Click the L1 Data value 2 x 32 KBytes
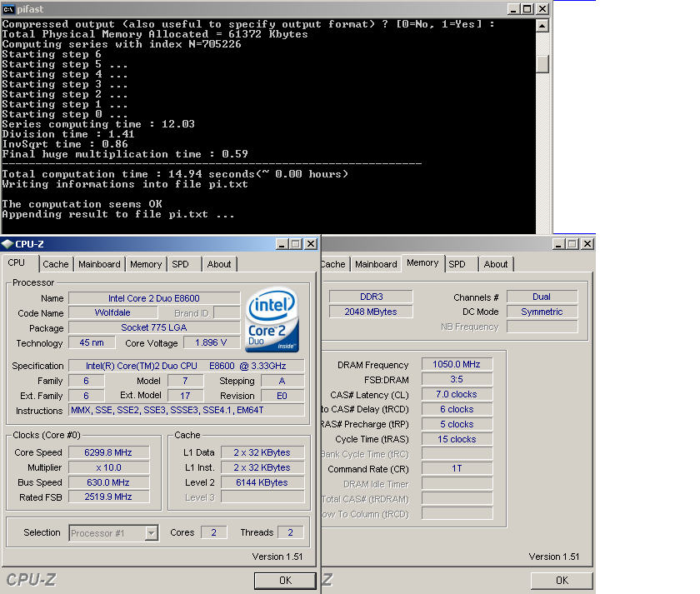 (262, 452)
